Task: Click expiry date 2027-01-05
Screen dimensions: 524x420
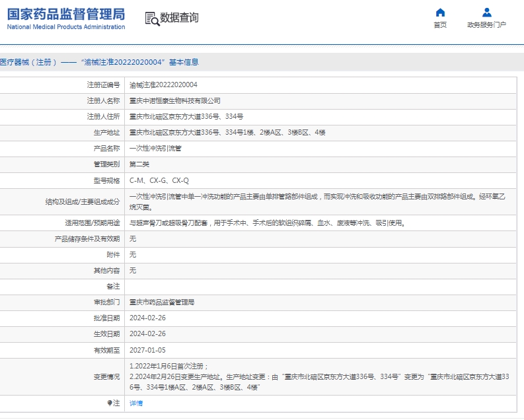Action: (147, 350)
